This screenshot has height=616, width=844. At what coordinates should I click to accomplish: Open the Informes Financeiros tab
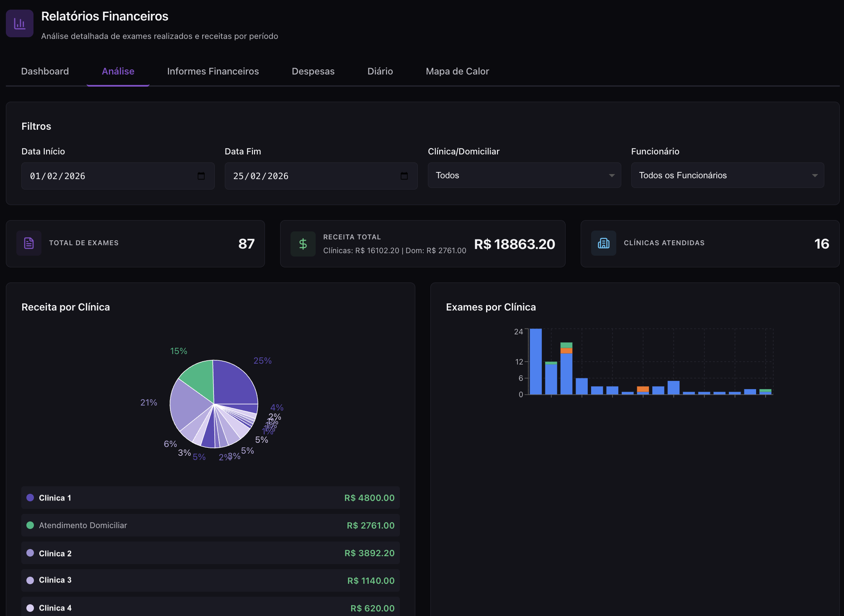tap(213, 71)
